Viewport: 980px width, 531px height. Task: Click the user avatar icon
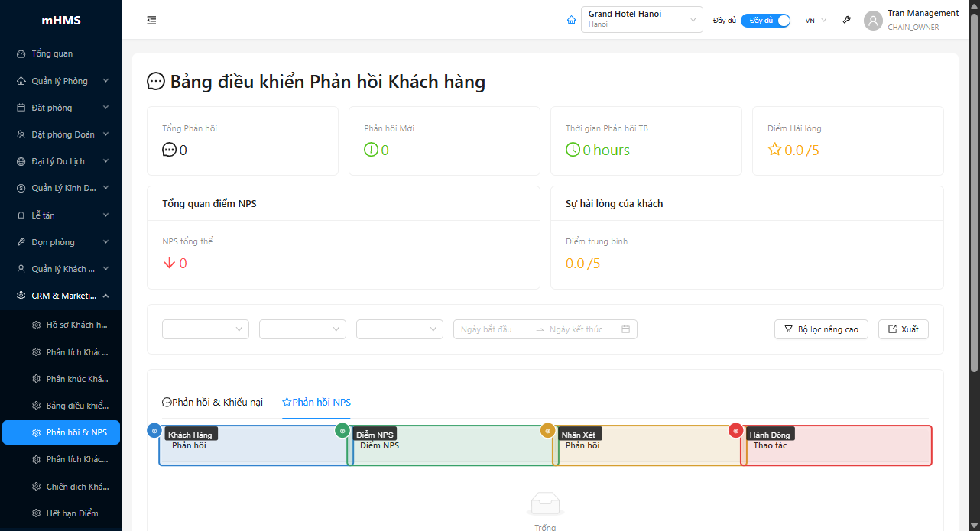click(x=873, y=21)
